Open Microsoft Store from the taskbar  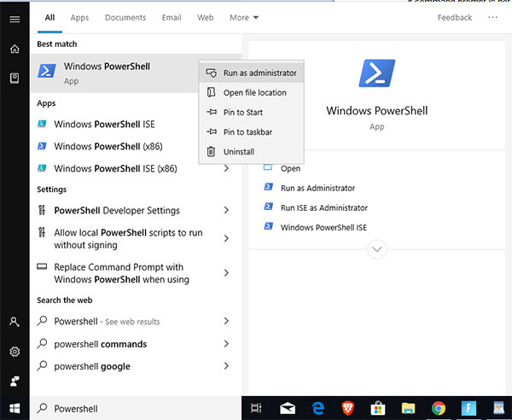coord(378,408)
